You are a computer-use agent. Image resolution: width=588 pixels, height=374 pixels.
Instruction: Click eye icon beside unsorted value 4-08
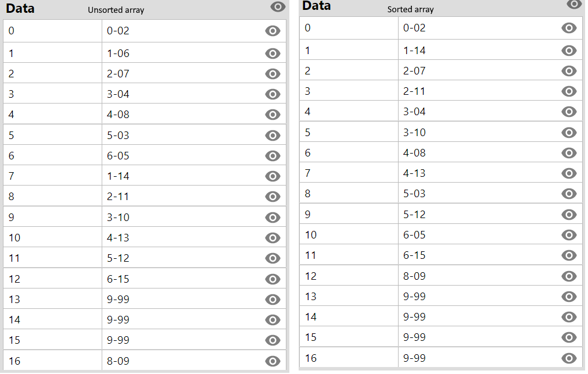tap(273, 115)
